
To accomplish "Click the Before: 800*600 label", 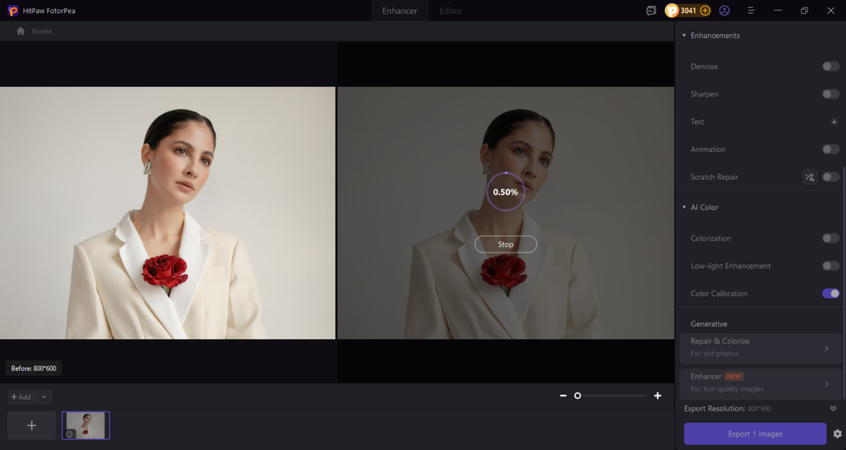I will click(x=33, y=369).
